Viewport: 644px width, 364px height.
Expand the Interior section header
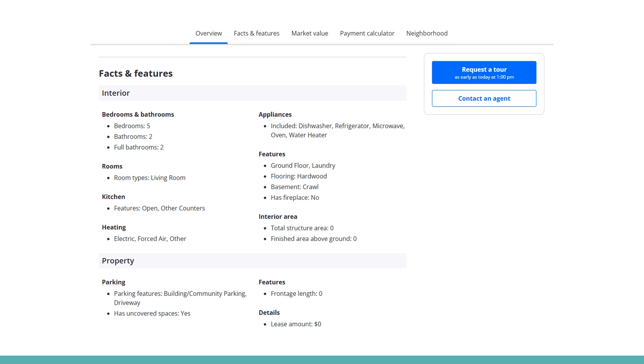(116, 93)
